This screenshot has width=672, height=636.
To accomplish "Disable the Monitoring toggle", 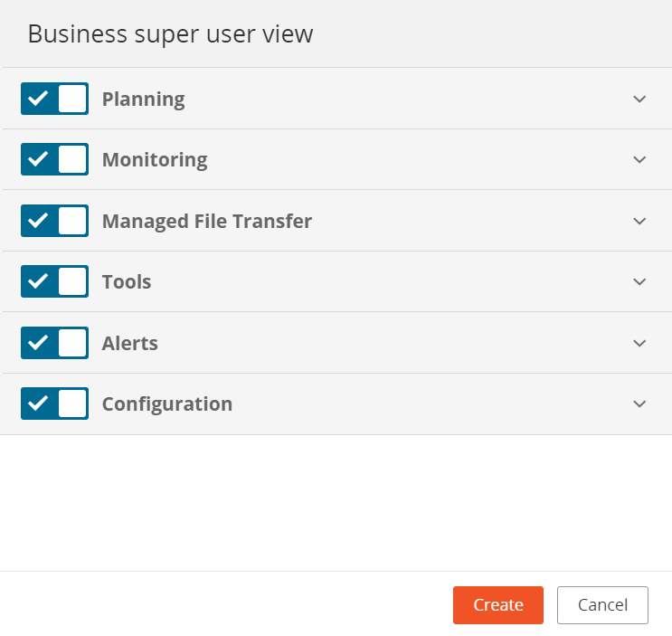I will pos(54,159).
